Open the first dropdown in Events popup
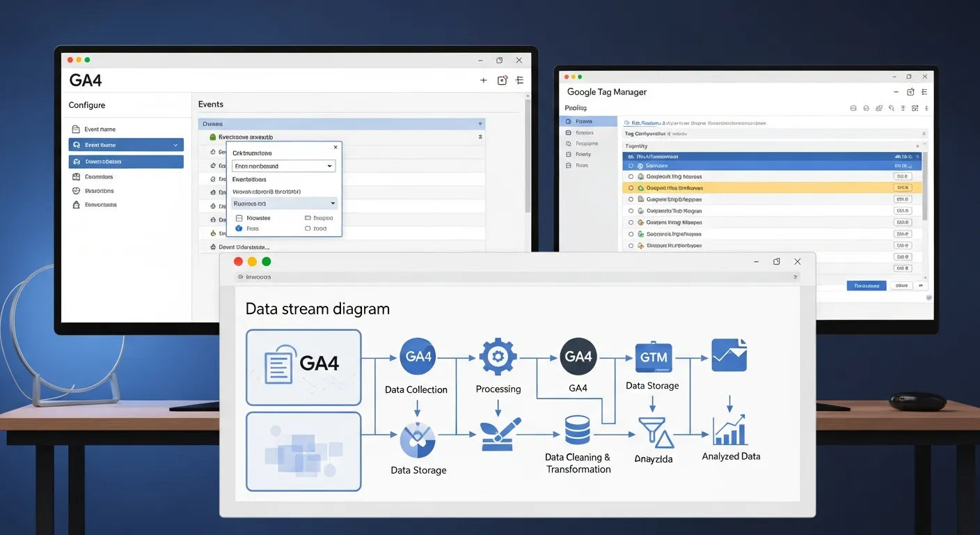980x535 pixels. click(x=283, y=166)
